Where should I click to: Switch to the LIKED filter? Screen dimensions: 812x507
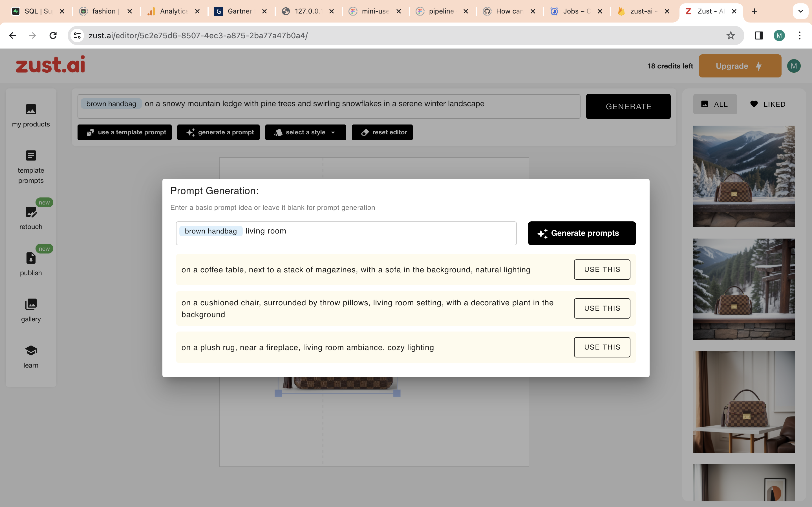[x=768, y=104]
